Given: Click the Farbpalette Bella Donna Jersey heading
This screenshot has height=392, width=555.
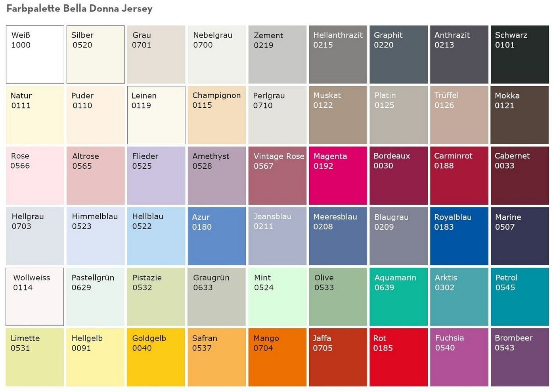Looking at the screenshot, I should click(x=79, y=9).
